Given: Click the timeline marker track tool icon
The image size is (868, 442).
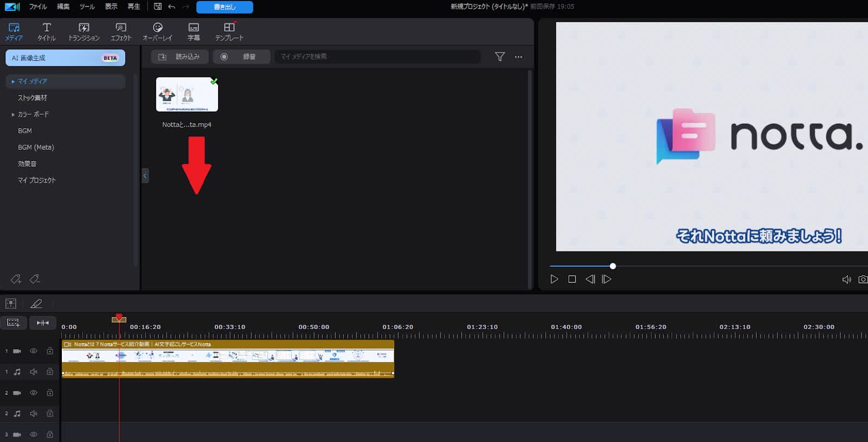Looking at the screenshot, I should pos(11,304).
